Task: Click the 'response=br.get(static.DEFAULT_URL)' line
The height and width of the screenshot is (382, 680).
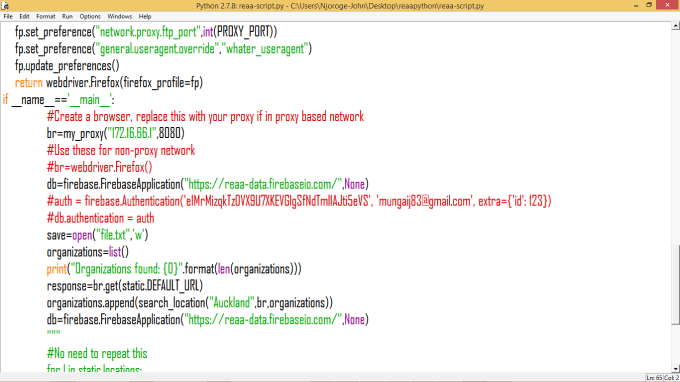Action: point(124,286)
